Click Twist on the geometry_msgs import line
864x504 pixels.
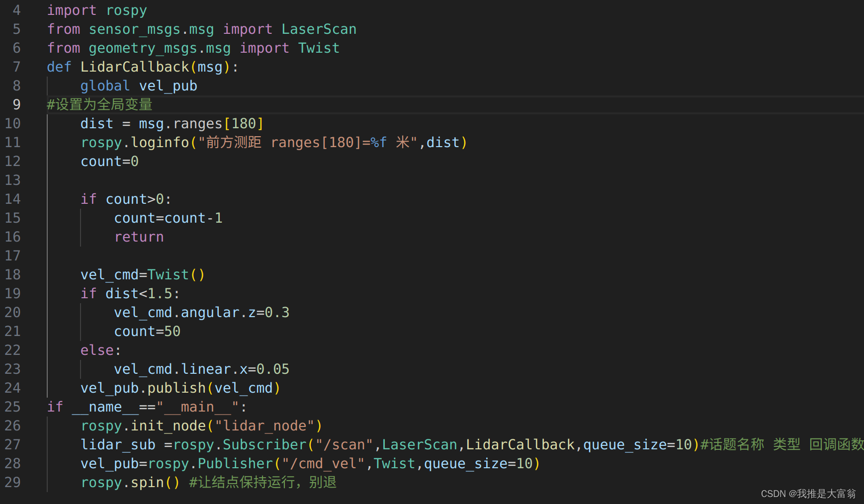pos(319,48)
